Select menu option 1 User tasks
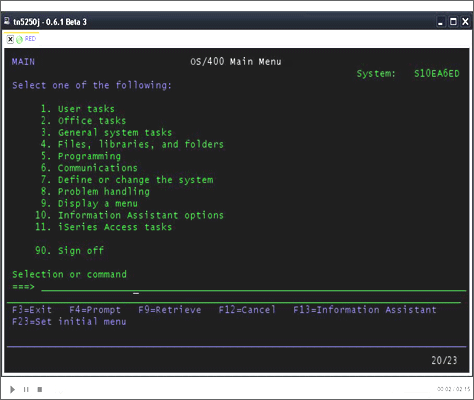 click(78, 109)
